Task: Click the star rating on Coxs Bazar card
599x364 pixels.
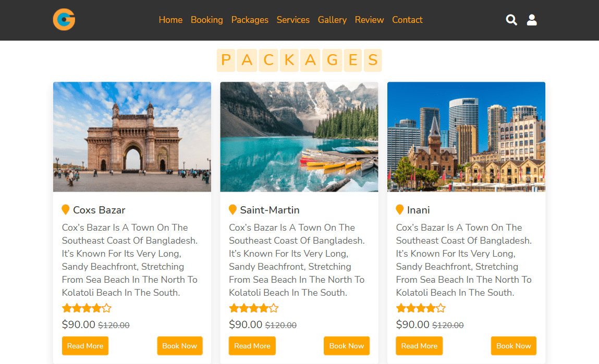Action: coord(87,308)
